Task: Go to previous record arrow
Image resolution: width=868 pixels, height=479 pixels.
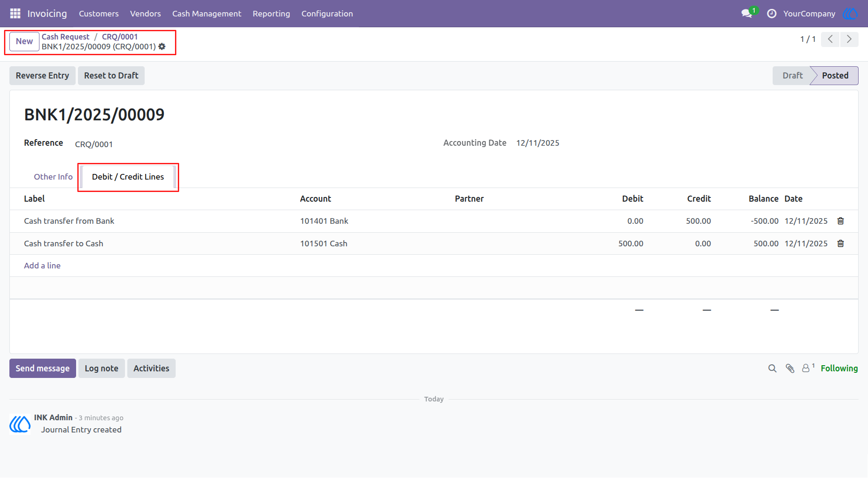Action: (830, 39)
